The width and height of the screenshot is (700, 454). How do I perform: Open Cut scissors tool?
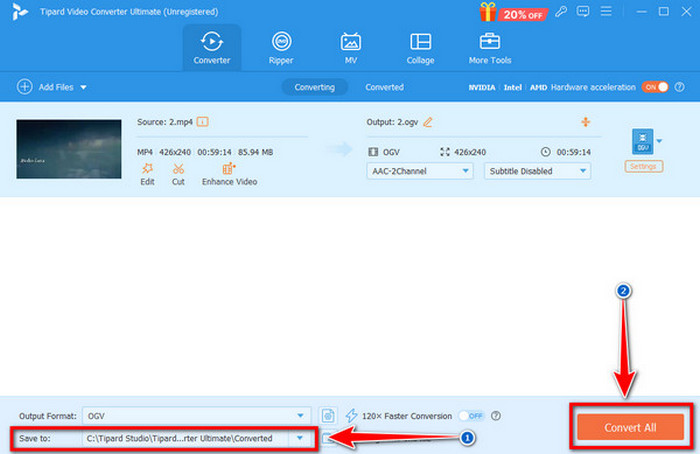click(x=178, y=174)
